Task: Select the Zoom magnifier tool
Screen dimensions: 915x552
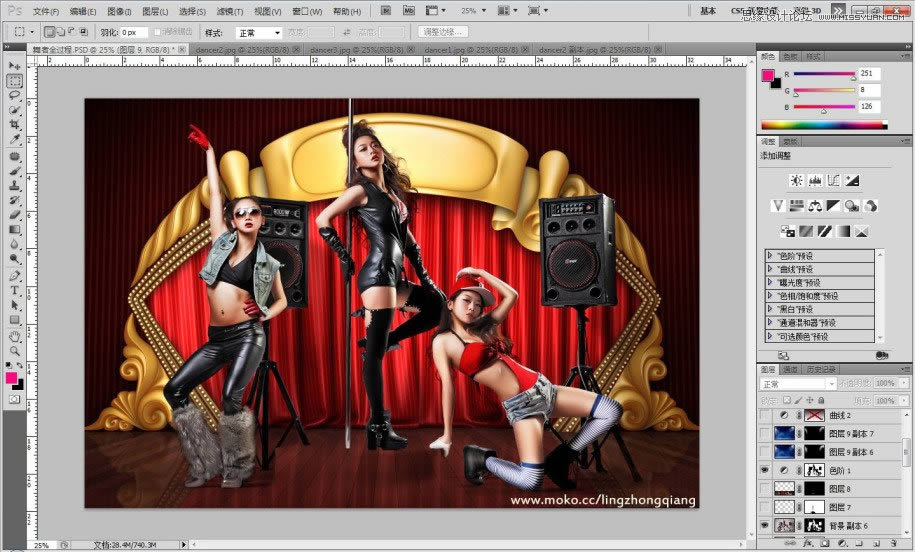Action: click(x=15, y=350)
